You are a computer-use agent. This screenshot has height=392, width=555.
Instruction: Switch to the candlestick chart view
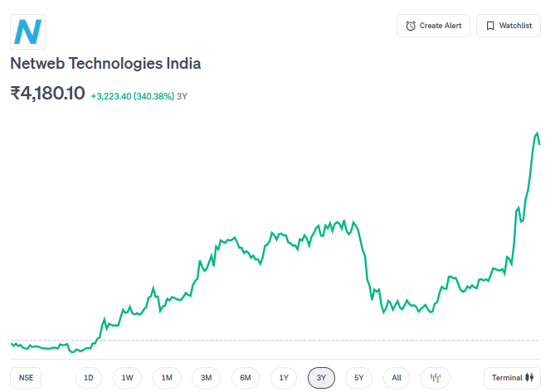click(x=435, y=378)
